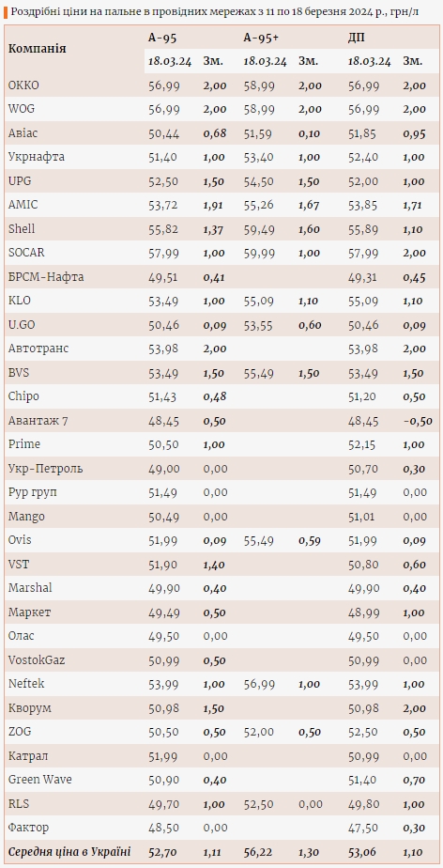Image resolution: width=443 pixels, height=868 pixels.
Task: Click the Neftek A-95+ price 56,99
Action: [x=259, y=684]
